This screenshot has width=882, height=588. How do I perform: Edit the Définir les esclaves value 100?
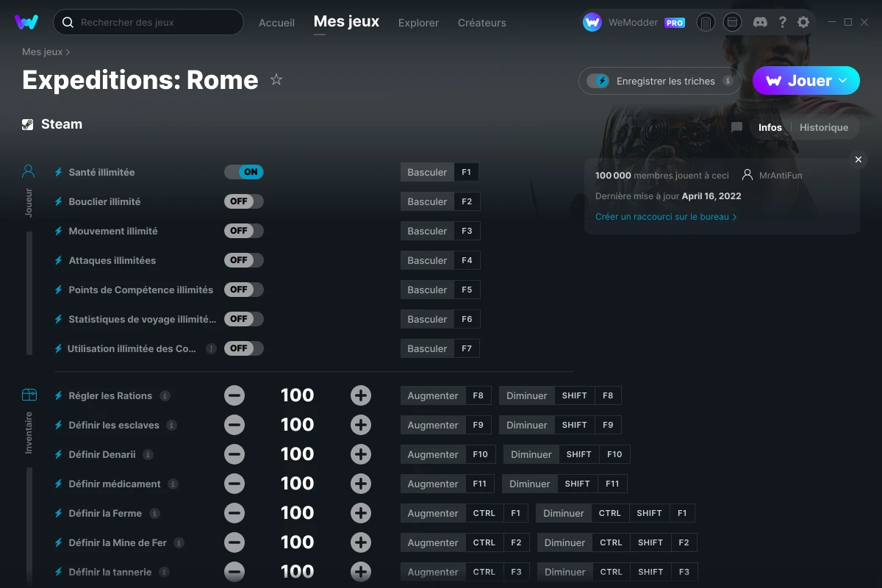(x=298, y=425)
